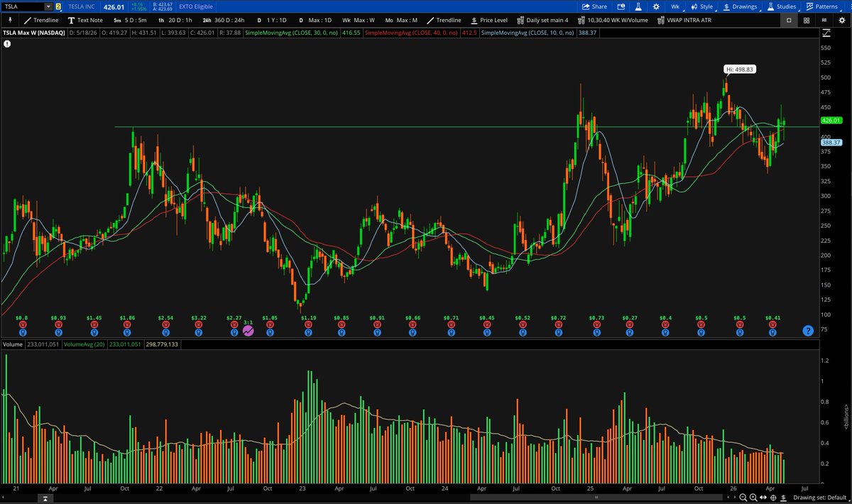
Task: Click the Volume study label
Action: (12, 344)
